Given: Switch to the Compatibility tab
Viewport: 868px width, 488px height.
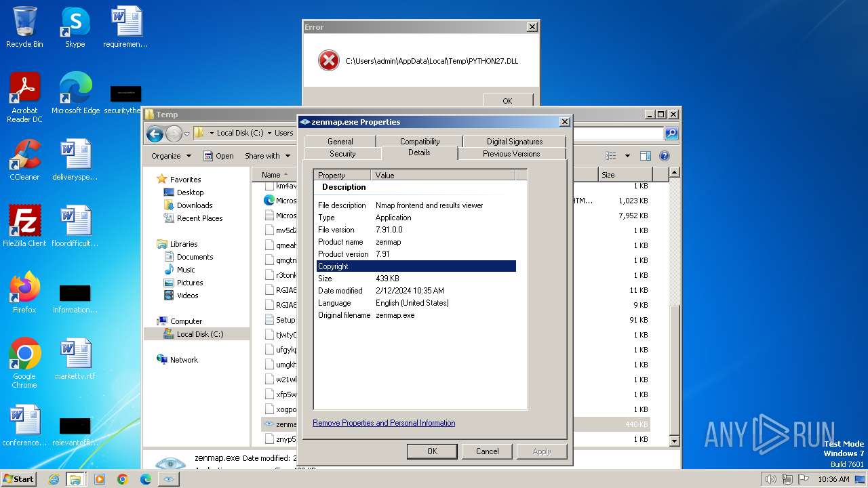Looking at the screenshot, I should pyautogui.click(x=420, y=142).
